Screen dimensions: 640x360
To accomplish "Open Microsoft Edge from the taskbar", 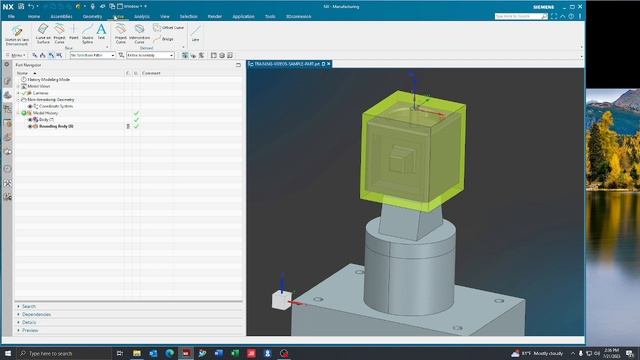I will click(169, 353).
